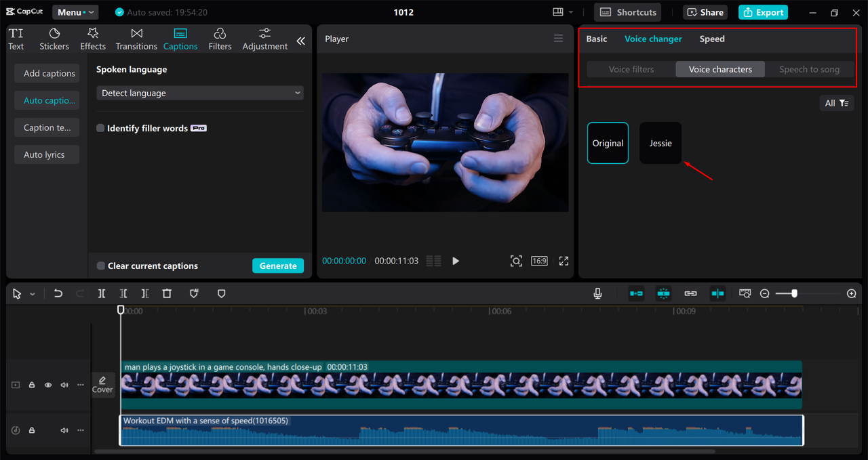Enter full screen preview

tap(564, 261)
